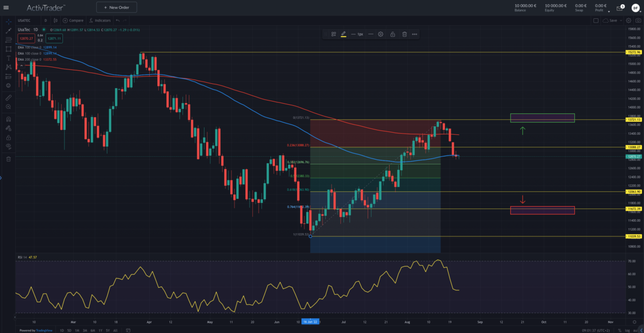644x333 pixels.
Task: Open the chart patterns tool
Action: tap(9, 67)
